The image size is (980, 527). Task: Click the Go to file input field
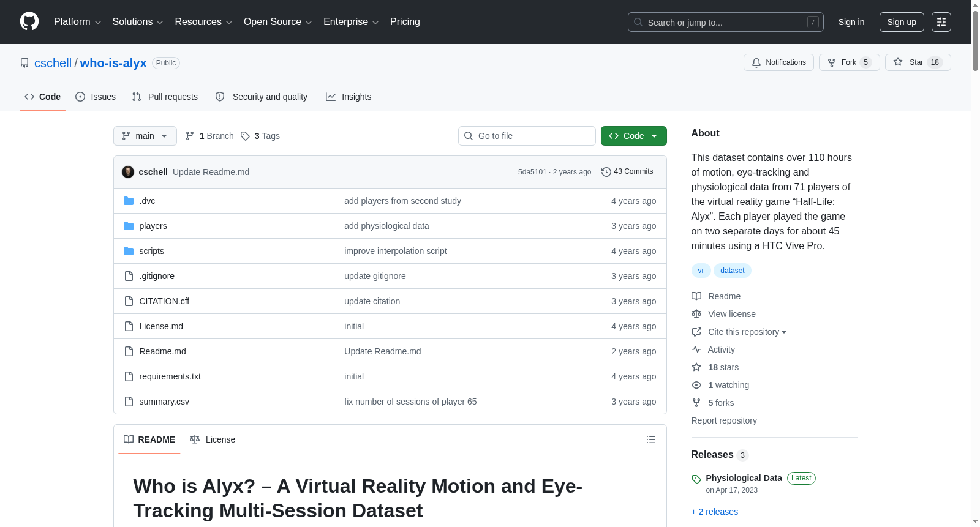pyautogui.click(x=527, y=136)
